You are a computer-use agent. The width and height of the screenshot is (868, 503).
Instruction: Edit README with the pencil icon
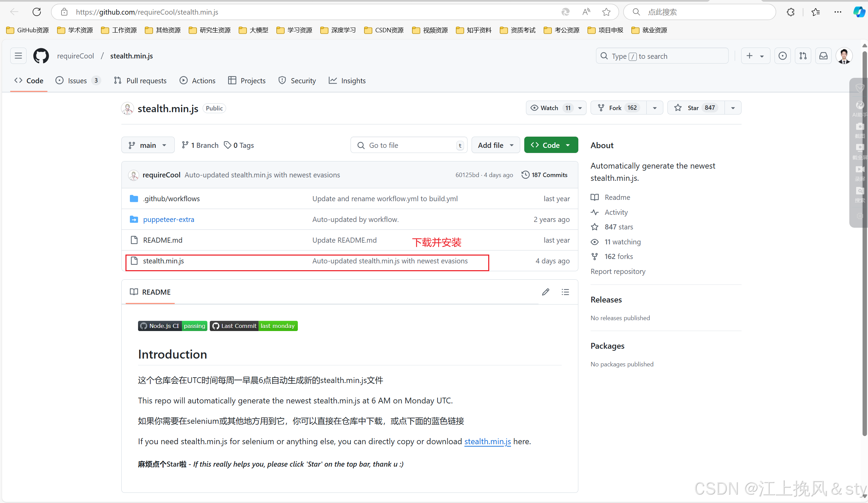(x=546, y=292)
